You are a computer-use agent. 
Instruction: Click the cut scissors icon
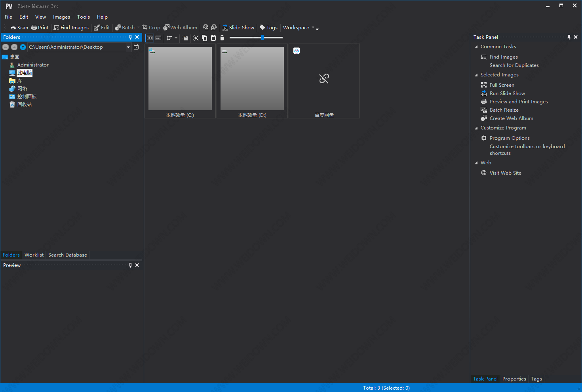pos(196,38)
